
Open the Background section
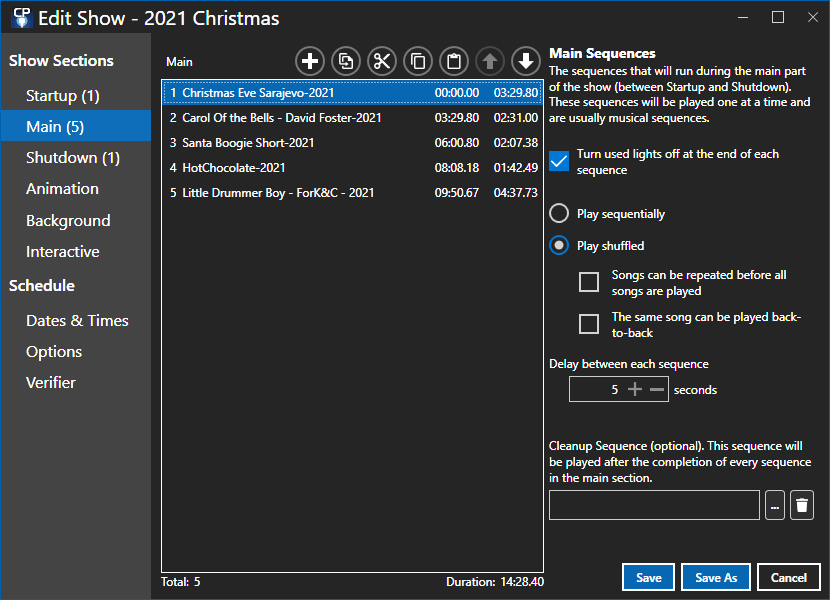pyautogui.click(x=76, y=220)
